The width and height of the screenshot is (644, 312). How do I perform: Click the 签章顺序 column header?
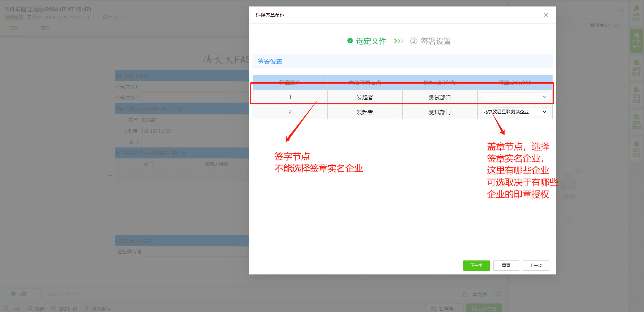[x=290, y=82]
